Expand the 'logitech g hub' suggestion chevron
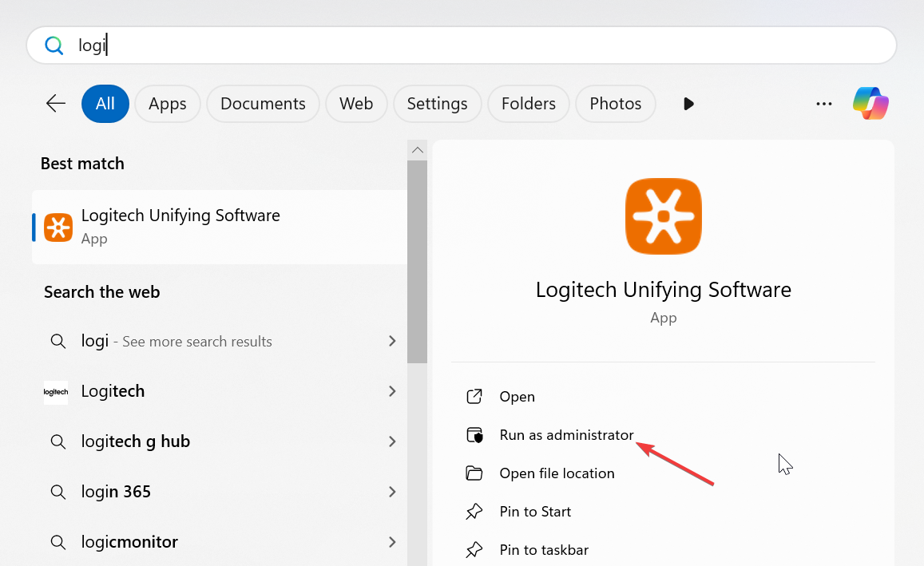The height and width of the screenshot is (566, 924). (x=392, y=441)
